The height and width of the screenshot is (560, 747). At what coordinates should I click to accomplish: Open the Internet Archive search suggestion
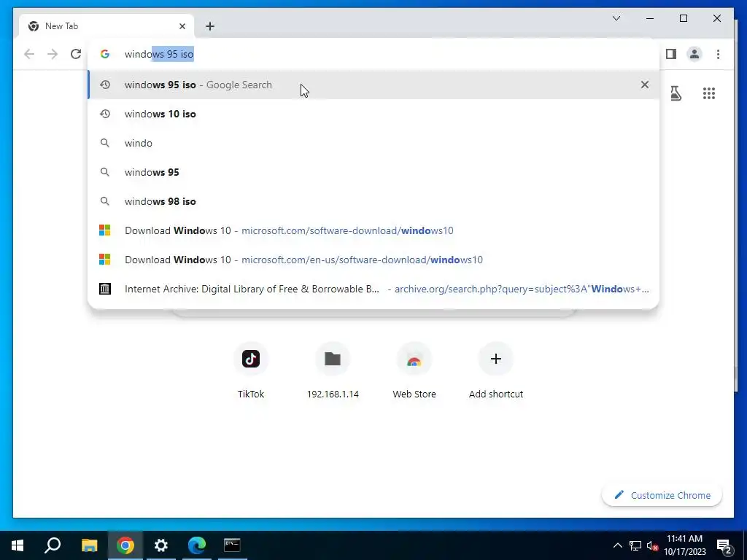tap(373, 289)
